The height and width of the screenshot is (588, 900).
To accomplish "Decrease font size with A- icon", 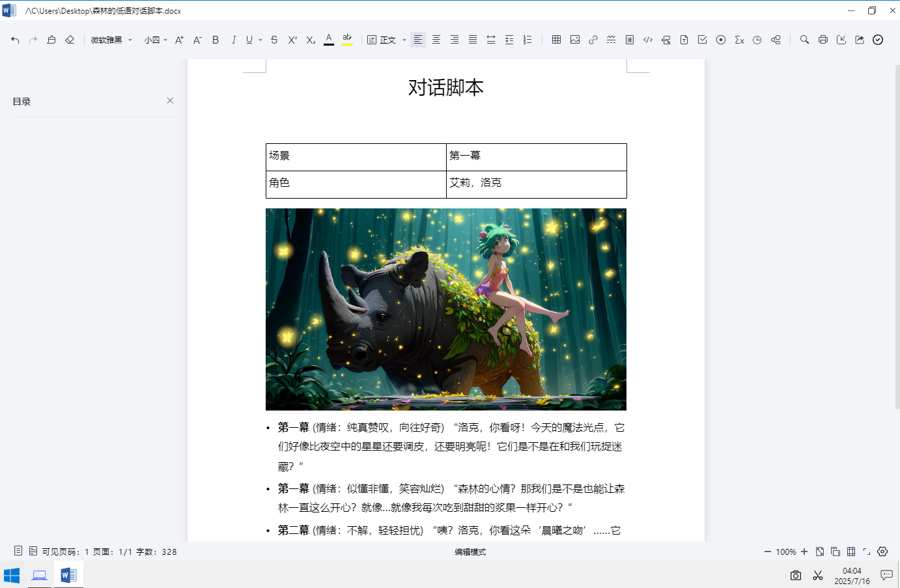I will [197, 40].
